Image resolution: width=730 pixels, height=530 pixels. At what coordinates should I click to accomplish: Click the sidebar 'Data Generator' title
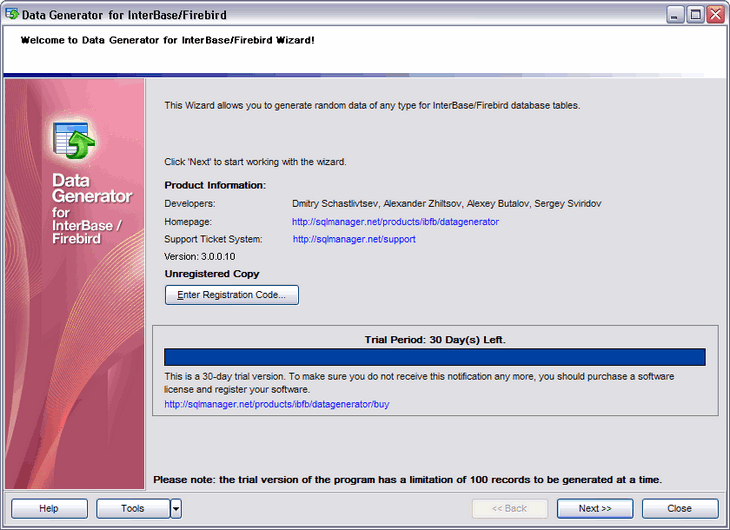pyautogui.click(x=92, y=188)
